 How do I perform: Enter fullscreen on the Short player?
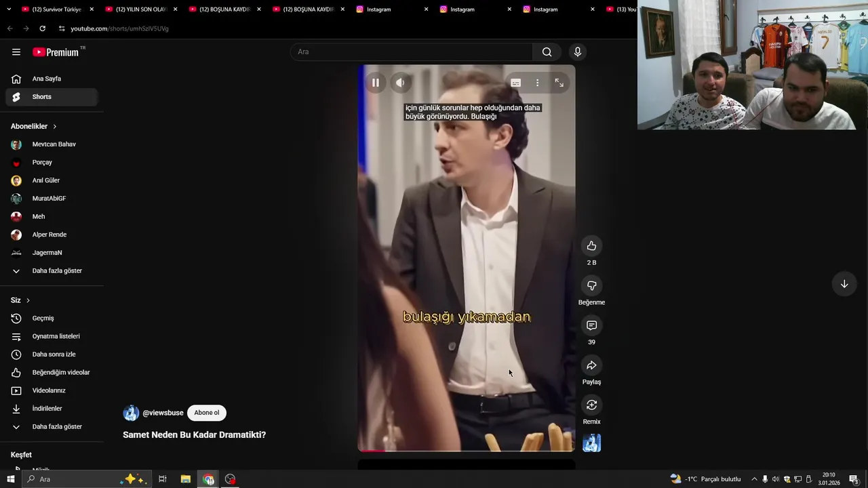pos(559,83)
